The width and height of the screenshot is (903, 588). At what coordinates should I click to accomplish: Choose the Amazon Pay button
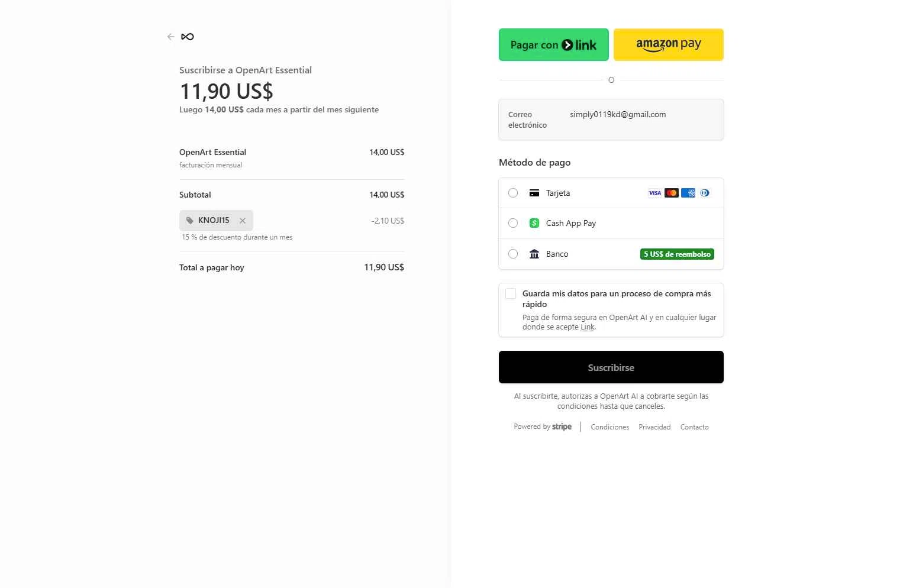click(669, 45)
